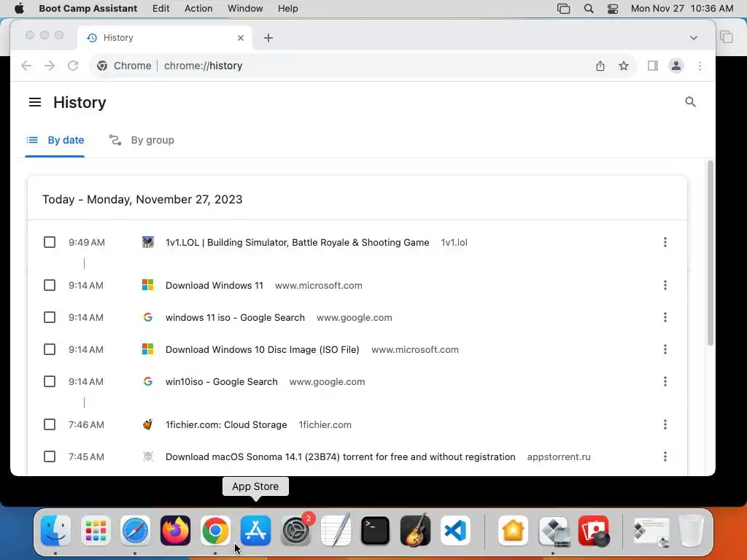Open the Chrome profile avatar

pos(676,66)
